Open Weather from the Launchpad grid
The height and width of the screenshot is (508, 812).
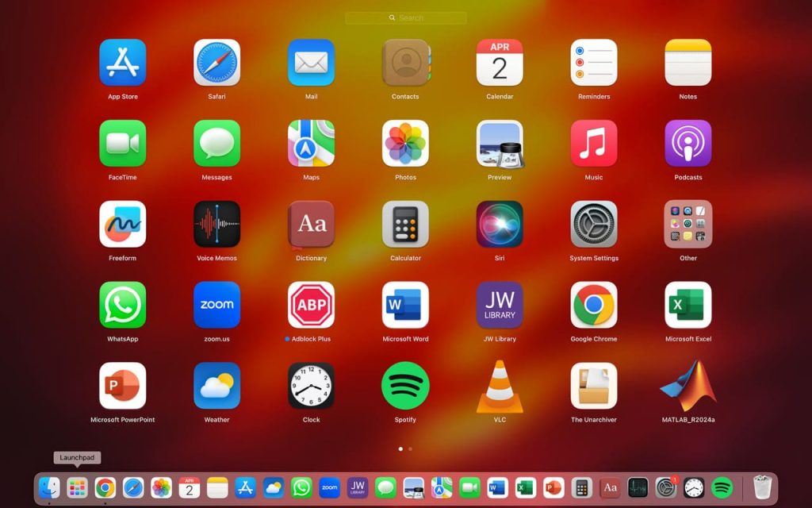pos(217,386)
